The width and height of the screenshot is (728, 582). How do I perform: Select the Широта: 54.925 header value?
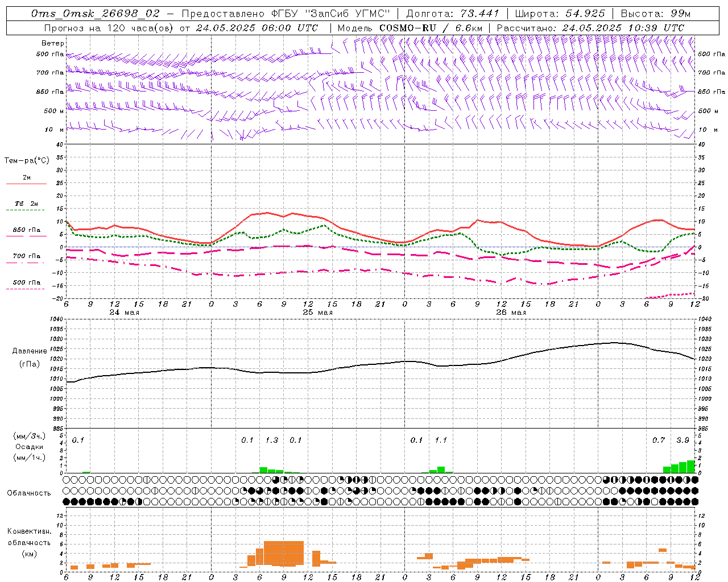pyautogui.click(x=560, y=14)
